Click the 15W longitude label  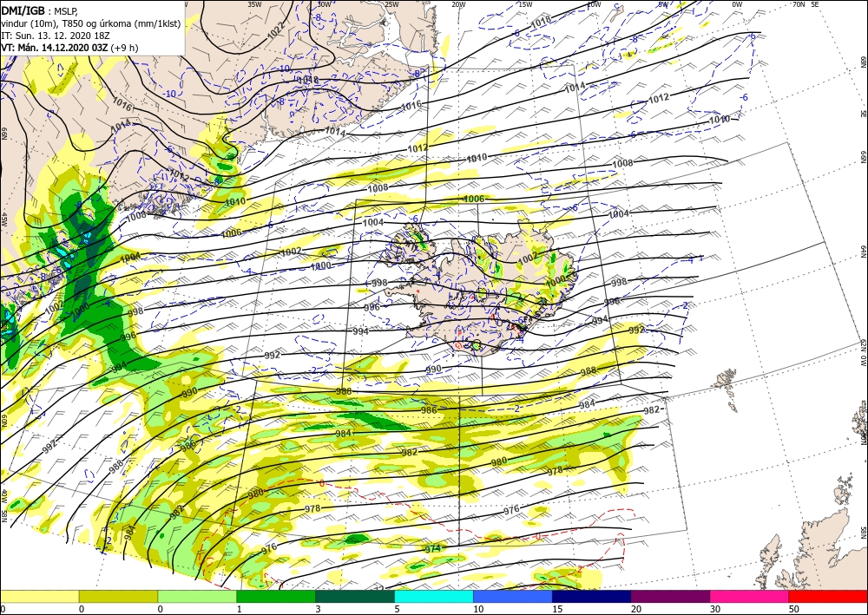pos(525,4)
